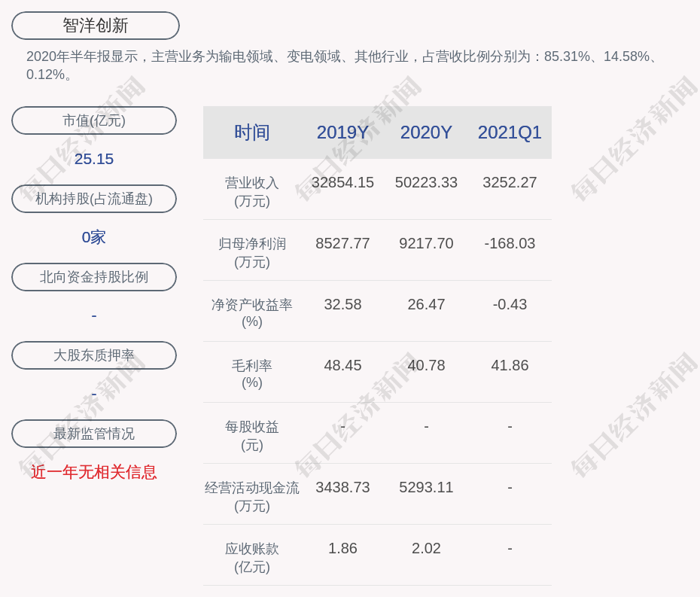The height and width of the screenshot is (597, 700).
Task: Select net profit value 9217.70
Action: (x=426, y=243)
